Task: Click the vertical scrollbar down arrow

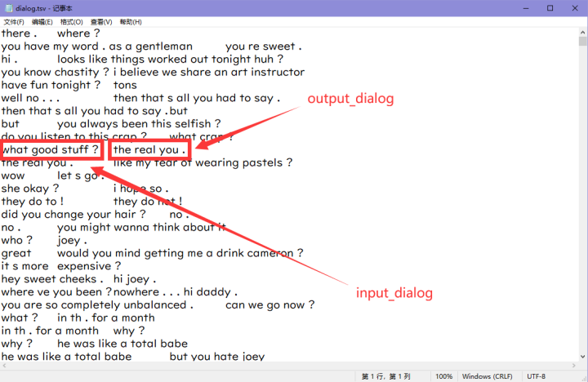Action: click(x=582, y=357)
